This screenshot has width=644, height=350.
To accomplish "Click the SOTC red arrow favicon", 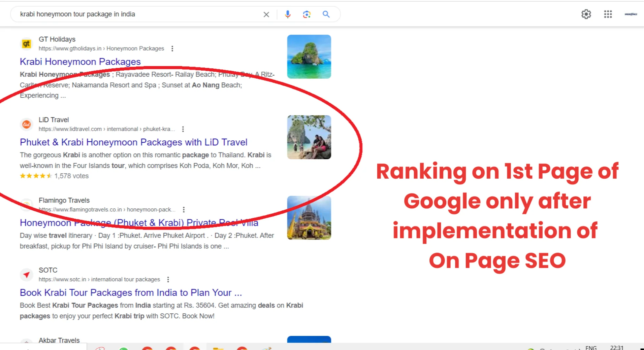I will point(27,275).
